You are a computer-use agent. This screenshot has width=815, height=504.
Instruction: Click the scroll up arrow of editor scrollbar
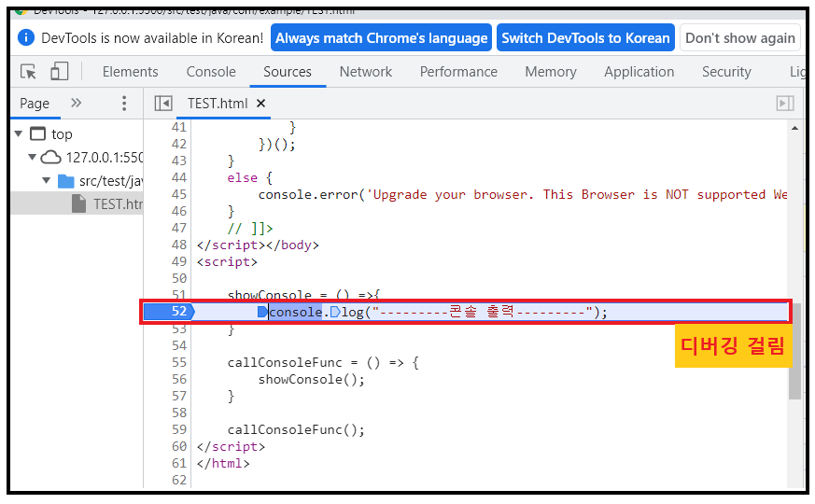pos(794,128)
